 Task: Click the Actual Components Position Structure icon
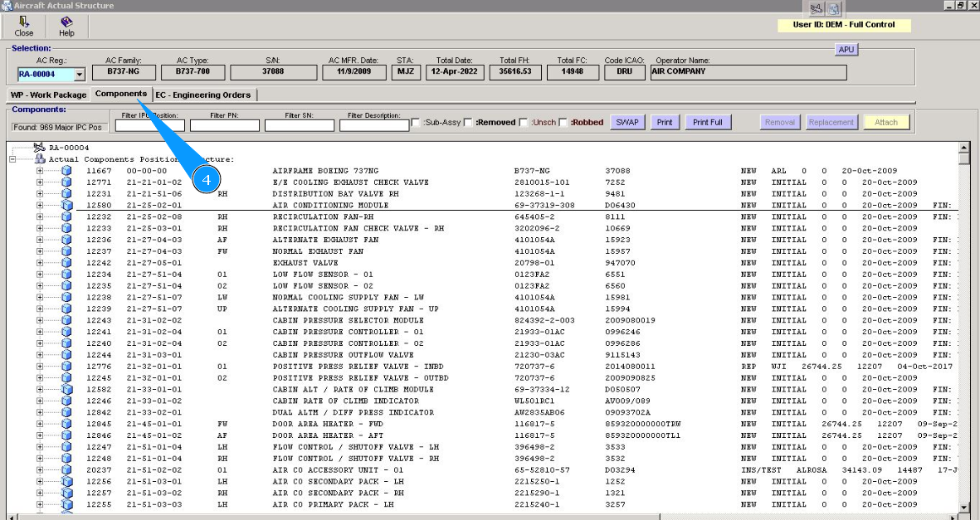(x=37, y=159)
